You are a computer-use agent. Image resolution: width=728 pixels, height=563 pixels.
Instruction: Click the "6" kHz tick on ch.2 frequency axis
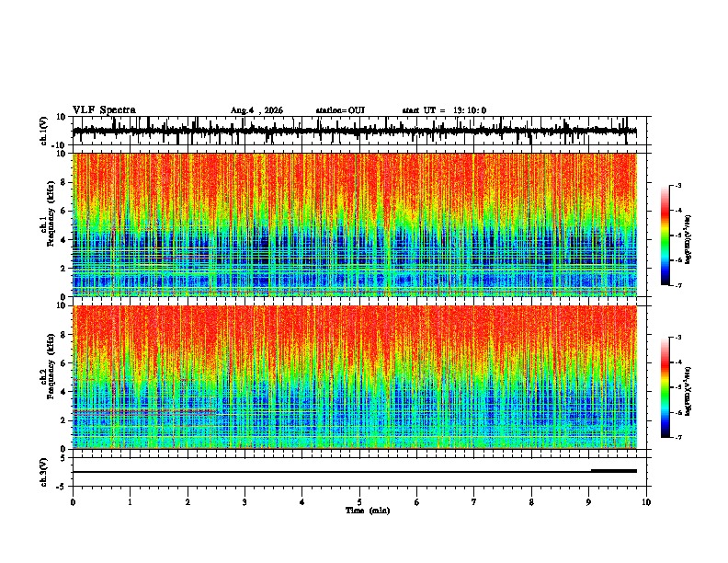click(63, 363)
